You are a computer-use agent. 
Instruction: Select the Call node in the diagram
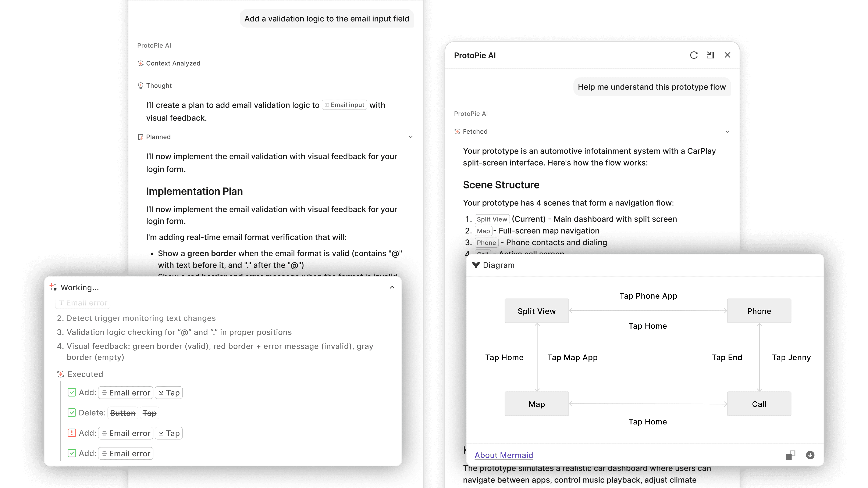tap(759, 404)
